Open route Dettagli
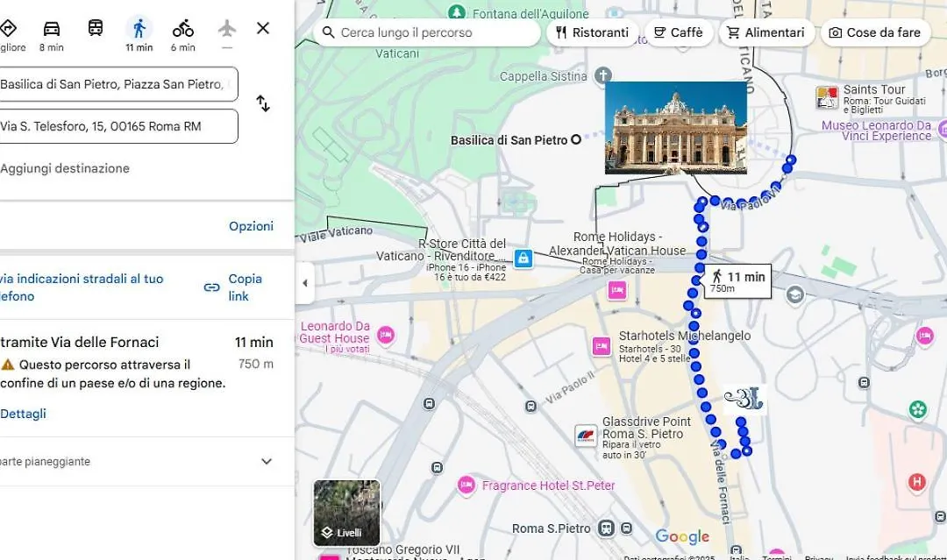This screenshot has width=947, height=560. [23, 414]
